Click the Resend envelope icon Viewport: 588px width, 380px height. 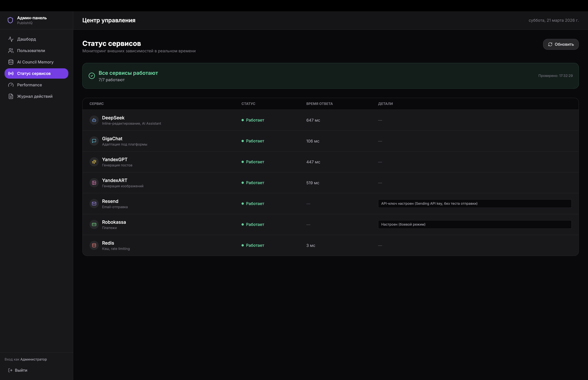click(x=94, y=204)
